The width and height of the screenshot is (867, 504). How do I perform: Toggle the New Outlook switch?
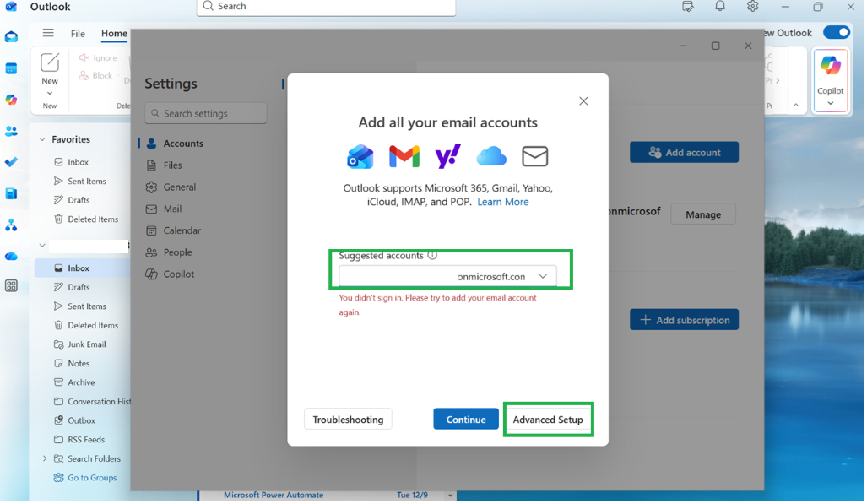[836, 33]
